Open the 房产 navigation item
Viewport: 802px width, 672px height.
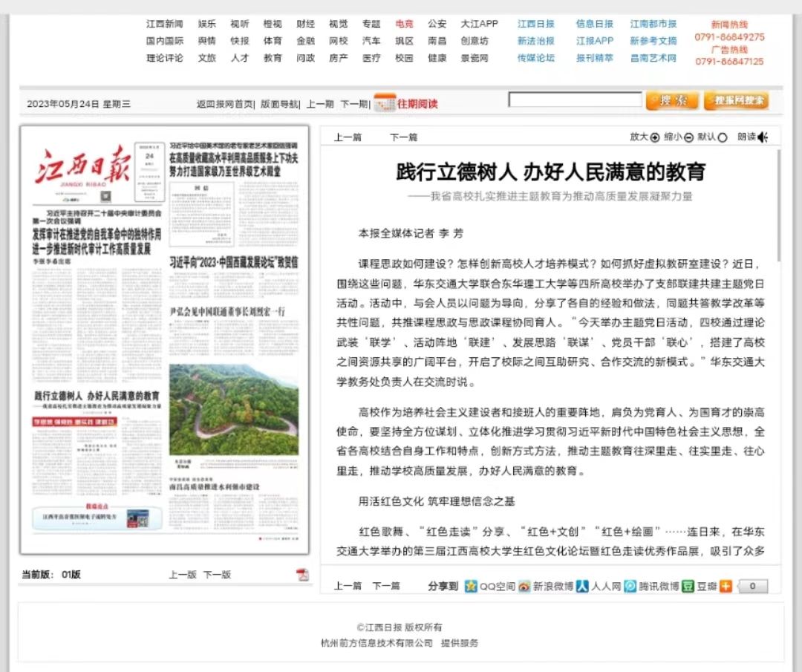[x=338, y=58]
